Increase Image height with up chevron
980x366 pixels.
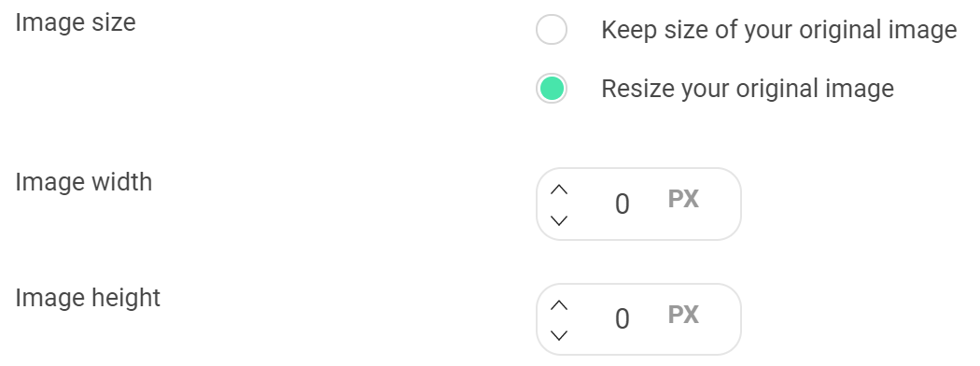[559, 305]
